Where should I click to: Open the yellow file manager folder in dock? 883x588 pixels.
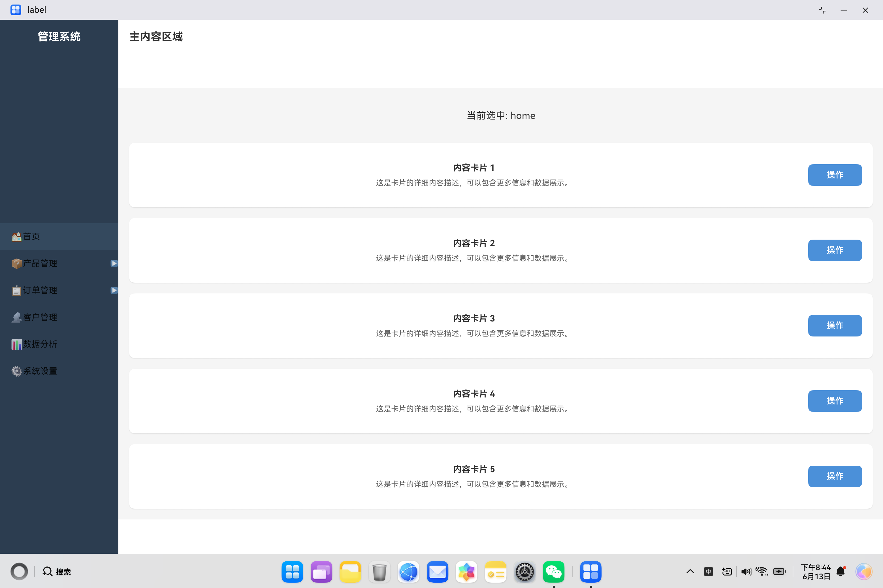(350, 572)
